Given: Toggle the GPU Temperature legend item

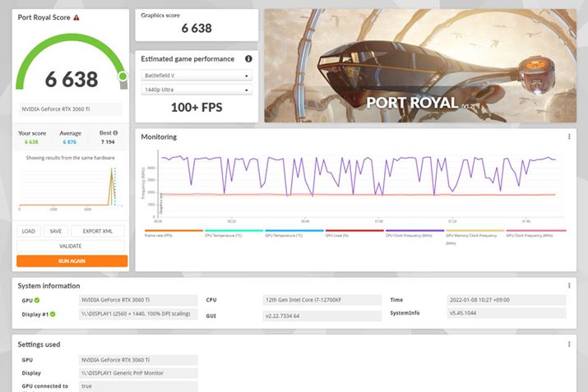Looking at the screenshot, I should click(x=294, y=233).
